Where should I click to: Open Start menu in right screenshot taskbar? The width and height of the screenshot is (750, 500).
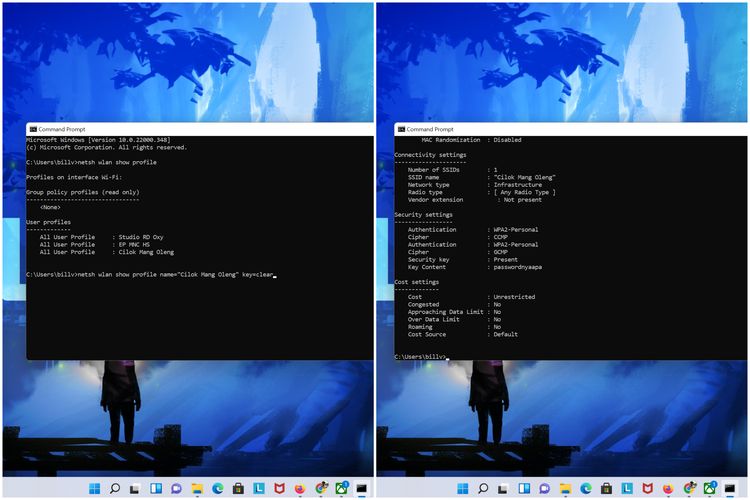point(463,488)
